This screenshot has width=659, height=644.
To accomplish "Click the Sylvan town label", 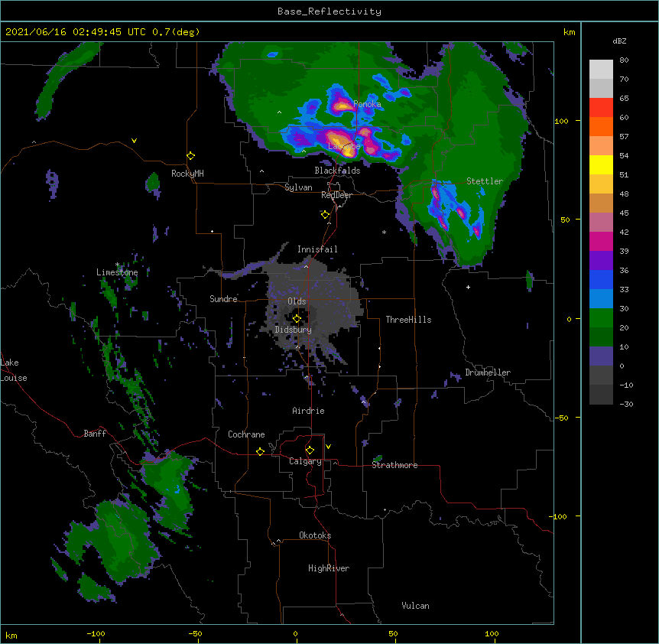I will point(298,187).
